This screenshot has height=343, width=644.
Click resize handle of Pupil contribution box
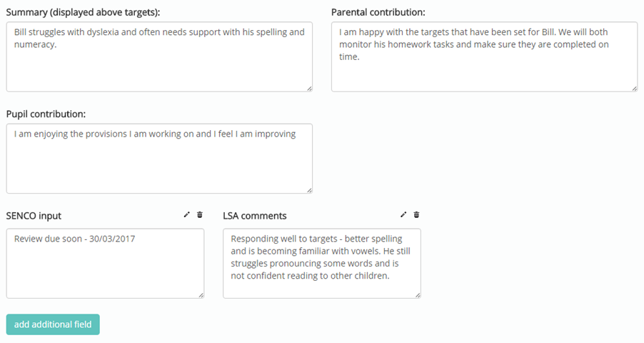point(309,190)
